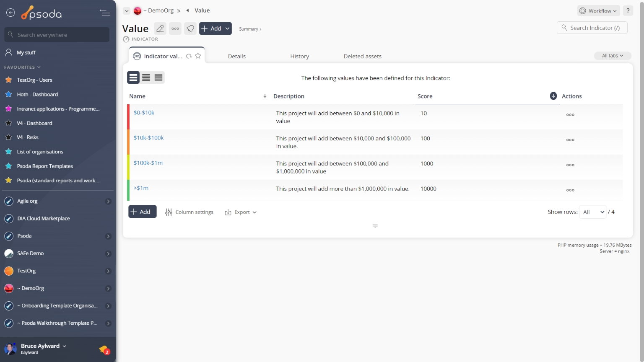The width and height of the screenshot is (644, 362).
Task: Collapse the sidebar menu icon
Action: [105, 13]
